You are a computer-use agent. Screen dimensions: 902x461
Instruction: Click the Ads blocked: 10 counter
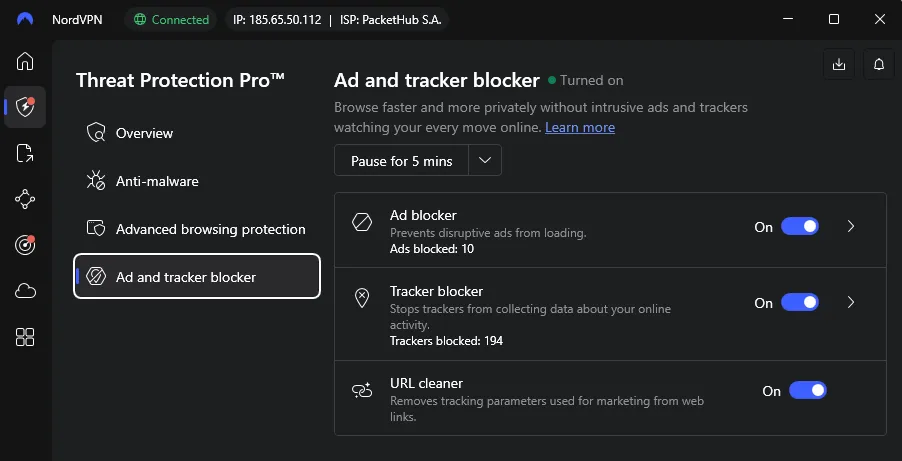click(432, 249)
